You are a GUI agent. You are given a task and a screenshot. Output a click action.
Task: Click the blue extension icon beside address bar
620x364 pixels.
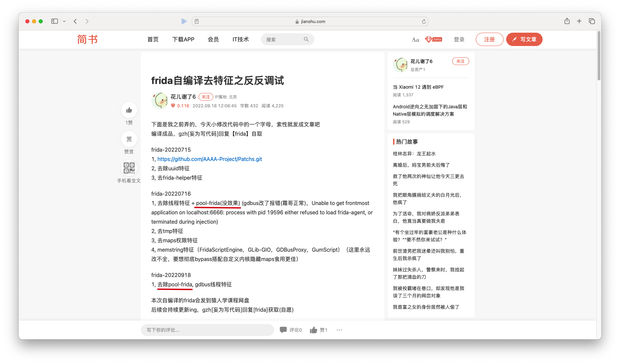click(184, 21)
